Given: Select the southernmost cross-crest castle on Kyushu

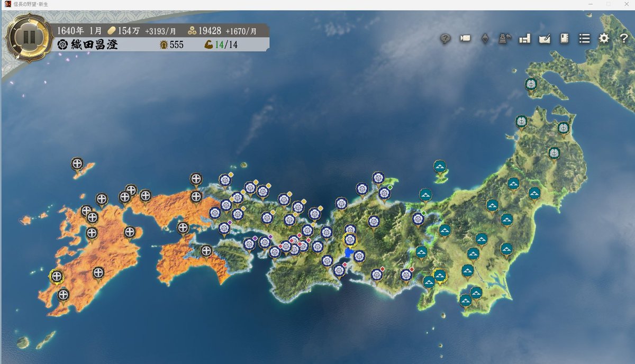Looking at the screenshot, I should [63, 295].
